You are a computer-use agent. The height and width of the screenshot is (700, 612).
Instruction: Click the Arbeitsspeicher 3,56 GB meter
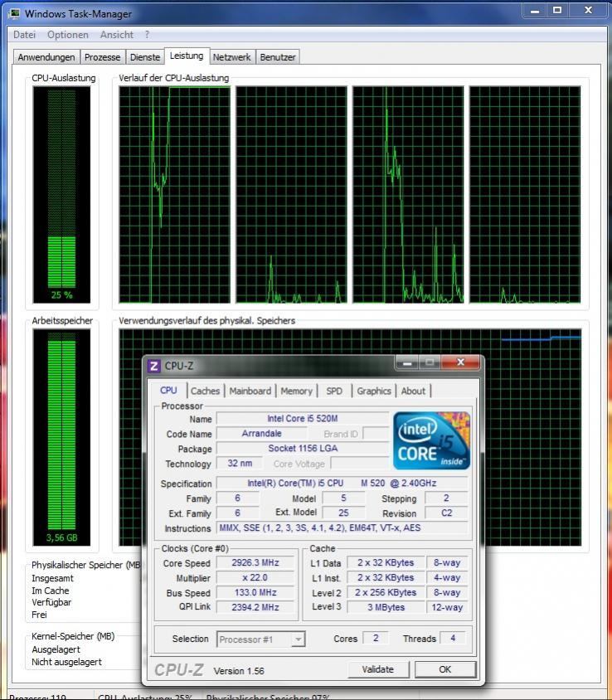[61, 438]
